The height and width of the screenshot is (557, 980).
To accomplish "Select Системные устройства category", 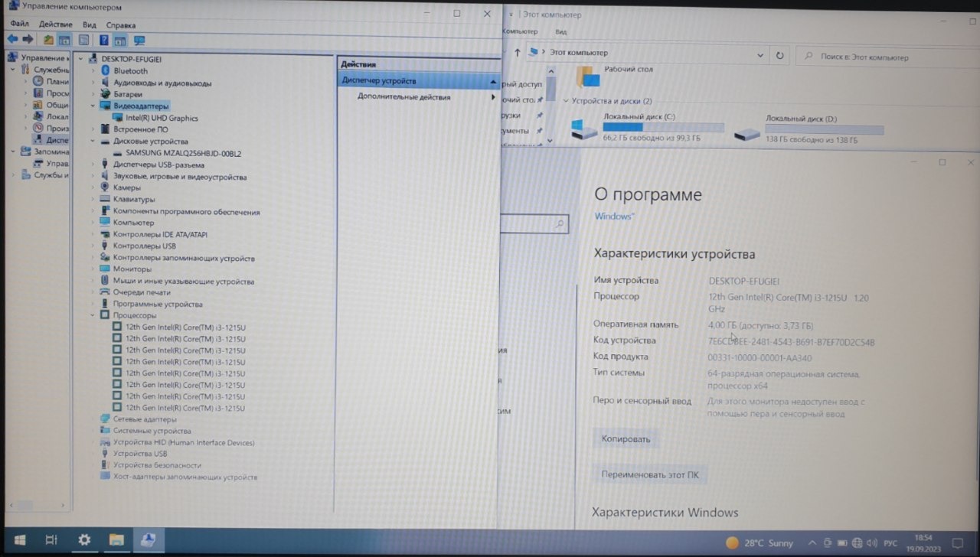I will [152, 431].
